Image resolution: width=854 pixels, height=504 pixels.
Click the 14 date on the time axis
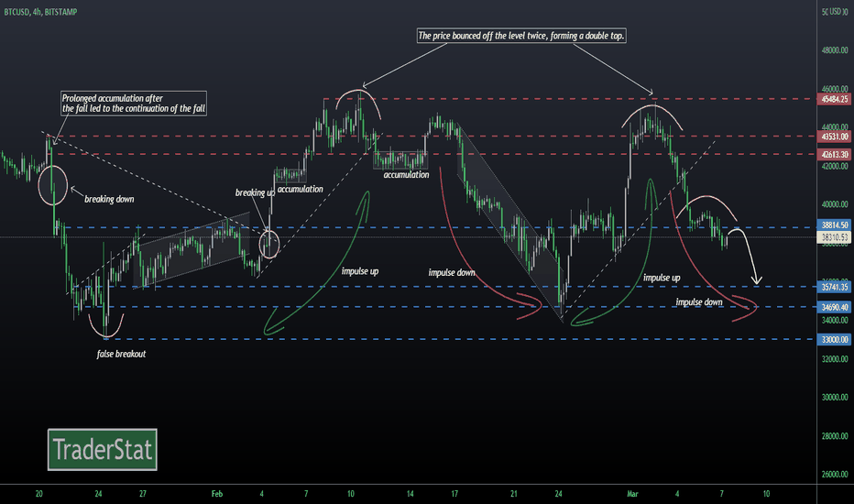(x=411, y=494)
